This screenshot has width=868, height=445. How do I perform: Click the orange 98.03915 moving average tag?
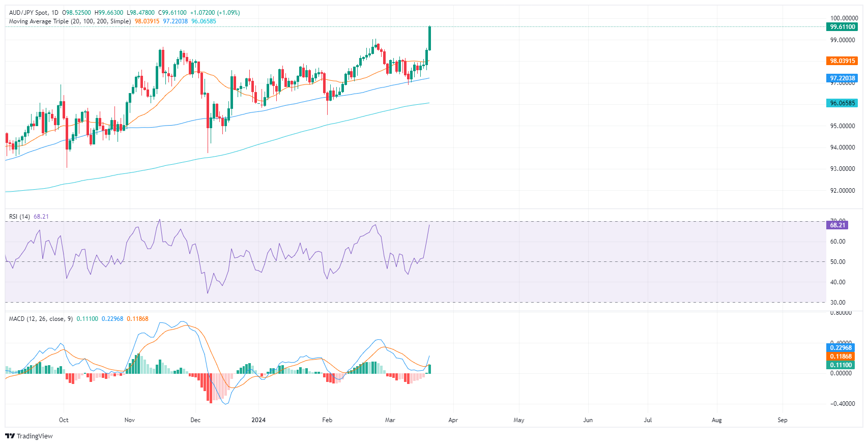pos(843,61)
